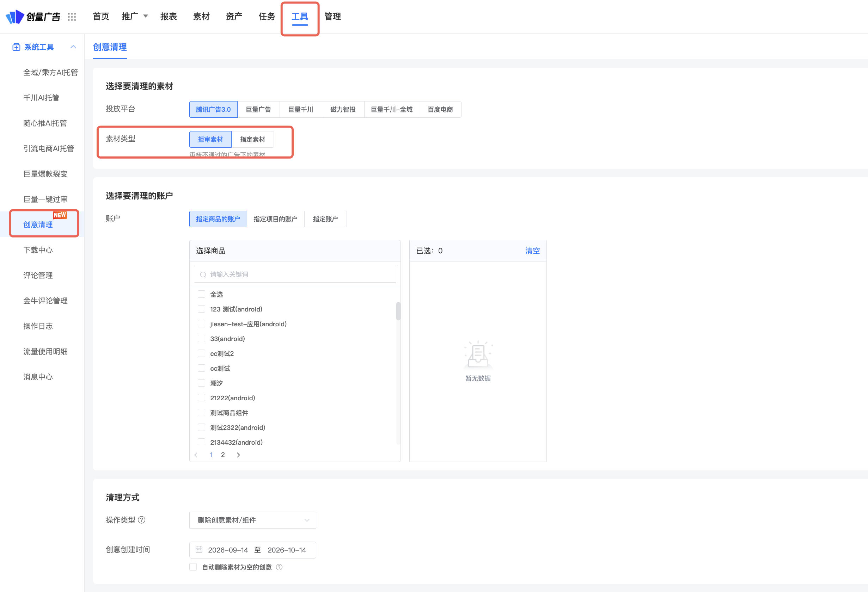Check the cc测试2 product checkbox
Viewport: 868px width, 592px height.
coord(201,353)
